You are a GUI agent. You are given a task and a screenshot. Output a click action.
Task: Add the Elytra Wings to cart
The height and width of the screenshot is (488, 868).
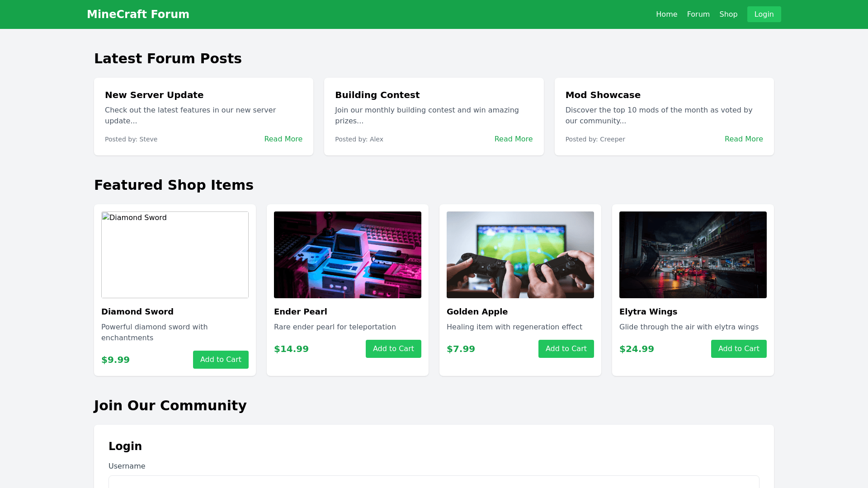739,349
